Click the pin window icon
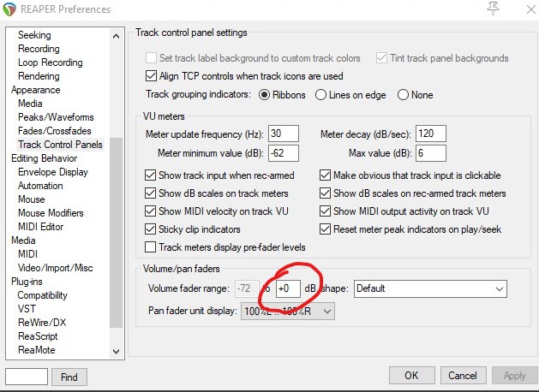Image resolution: width=539 pixels, height=392 pixels. [494, 9]
